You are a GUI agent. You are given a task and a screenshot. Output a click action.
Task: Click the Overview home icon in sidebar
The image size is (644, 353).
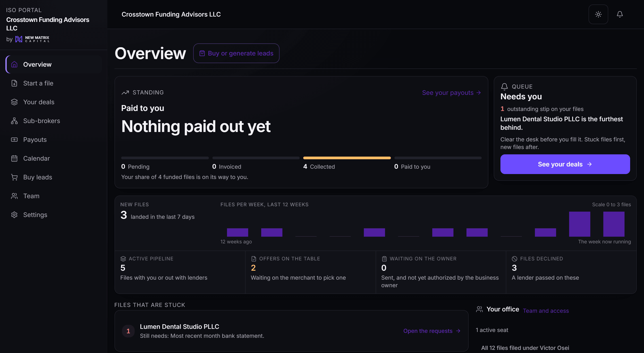pyautogui.click(x=14, y=64)
